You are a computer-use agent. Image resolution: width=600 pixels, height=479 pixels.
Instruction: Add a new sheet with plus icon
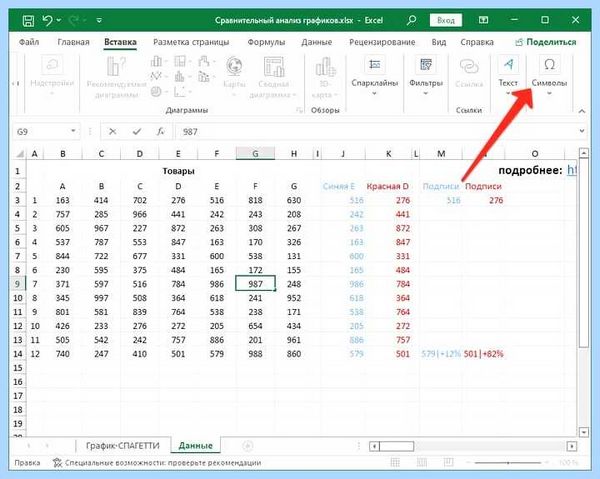click(248, 446)
